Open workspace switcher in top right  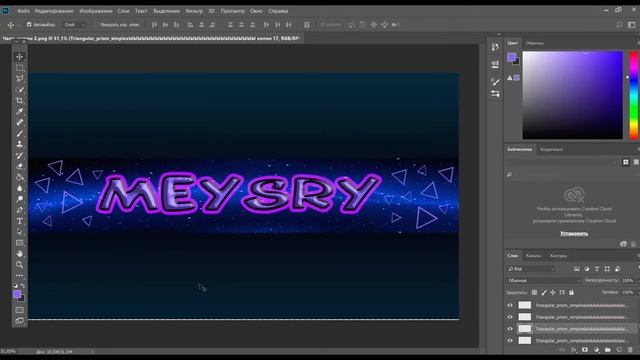point(631,25)
